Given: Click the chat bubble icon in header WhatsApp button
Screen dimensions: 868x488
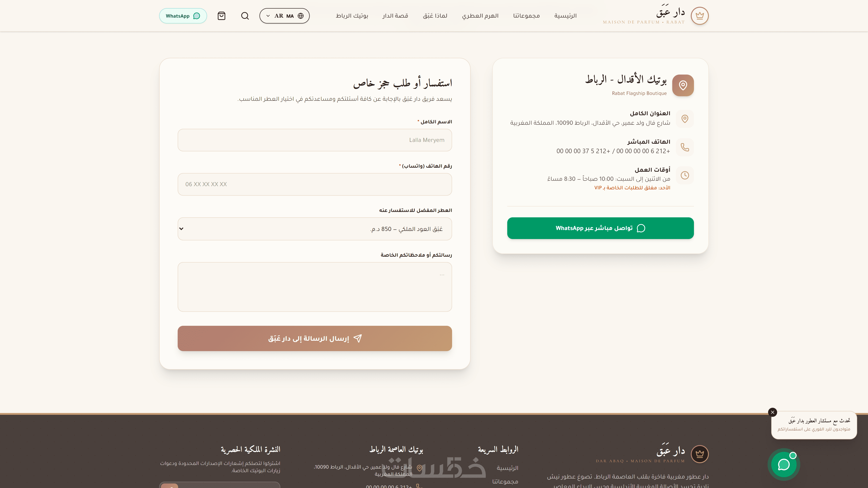Looking at the screenshot, I should coord(197,16).
